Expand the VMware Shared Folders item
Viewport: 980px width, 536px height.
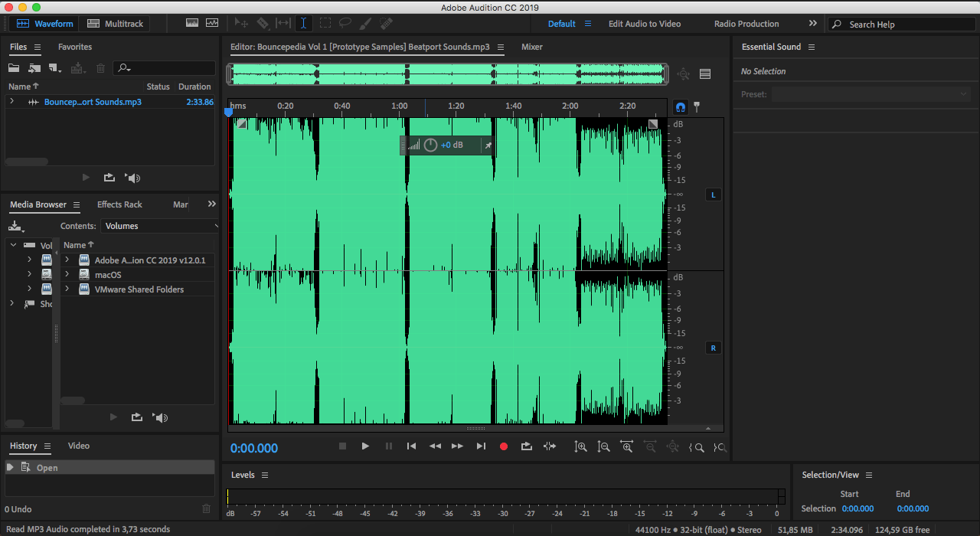pos(67,289)
